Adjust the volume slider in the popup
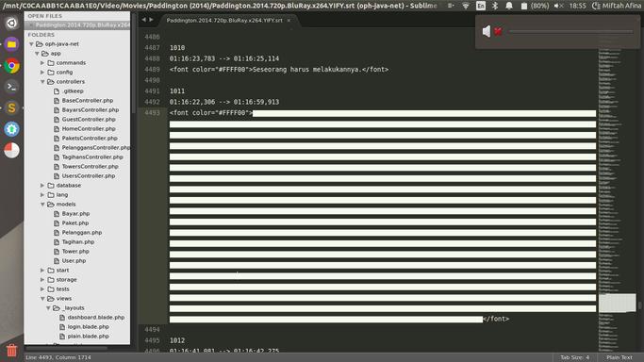 coord(570,31)
